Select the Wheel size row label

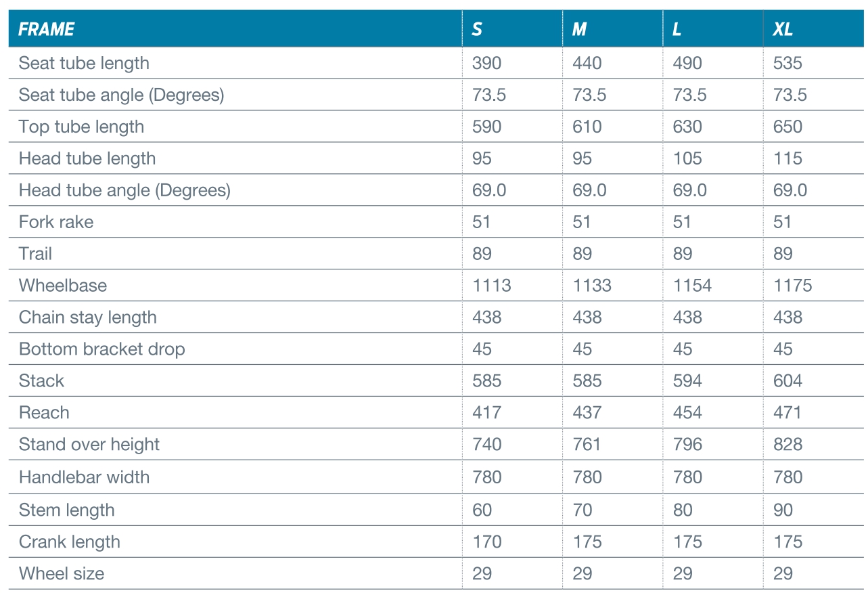[62, 574]
